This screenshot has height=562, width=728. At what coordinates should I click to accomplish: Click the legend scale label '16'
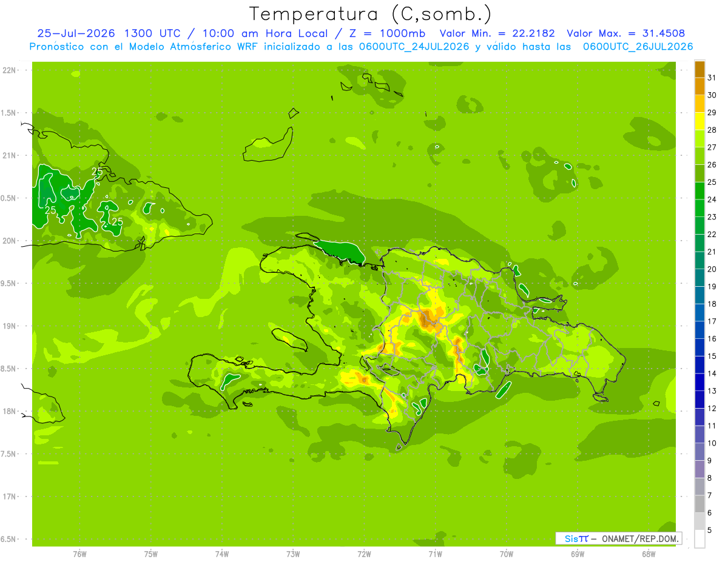coord(712,339)
